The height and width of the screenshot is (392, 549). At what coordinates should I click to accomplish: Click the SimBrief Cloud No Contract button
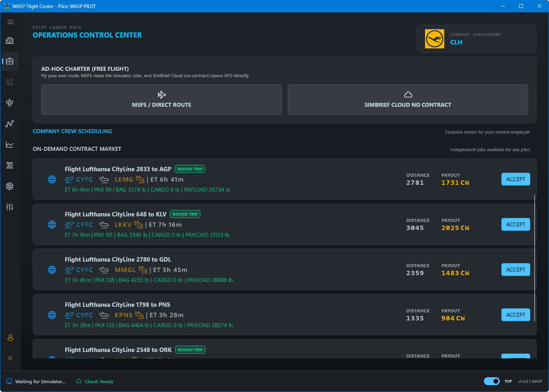408,100
